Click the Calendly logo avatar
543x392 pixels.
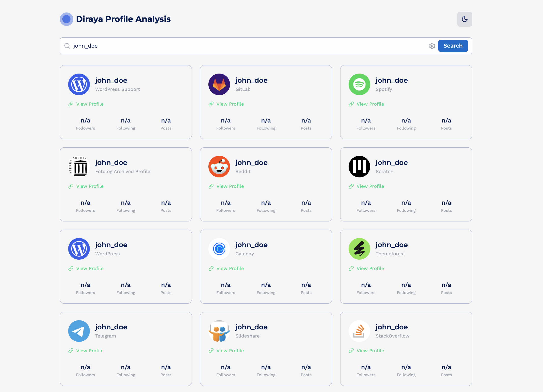219,249
